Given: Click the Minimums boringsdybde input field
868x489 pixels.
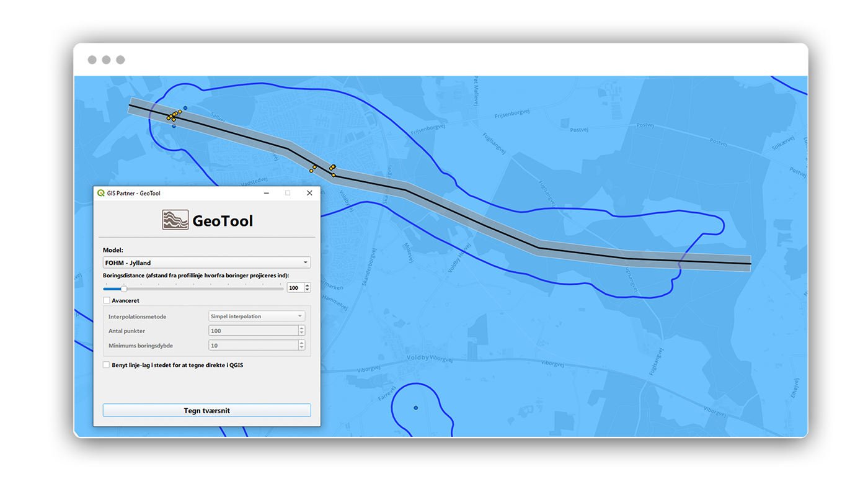Looking at the screenshot, I should pyautogui.click(x=253, y=345).
